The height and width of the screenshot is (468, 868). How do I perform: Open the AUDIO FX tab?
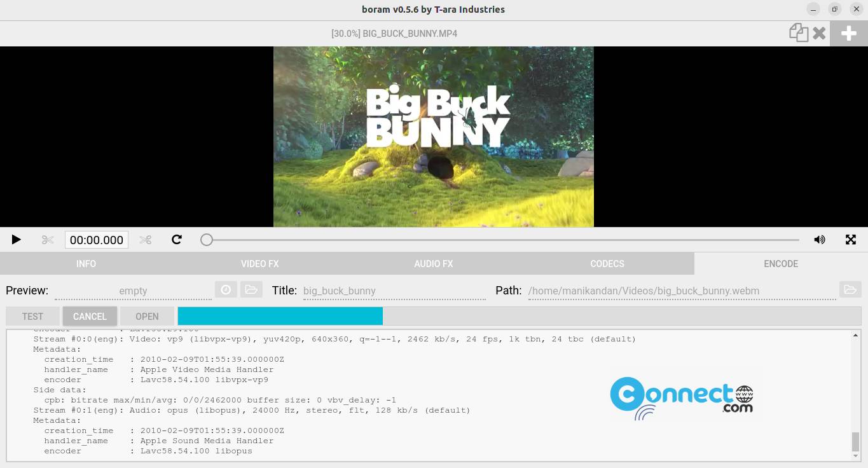click(x=434, y=263)
